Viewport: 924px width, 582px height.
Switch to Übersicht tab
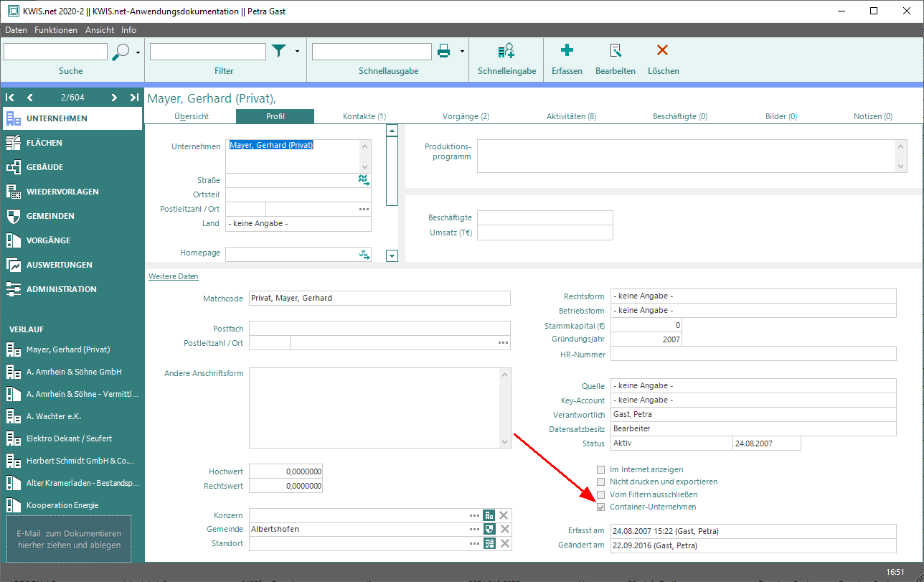click(x=192, y=116)
